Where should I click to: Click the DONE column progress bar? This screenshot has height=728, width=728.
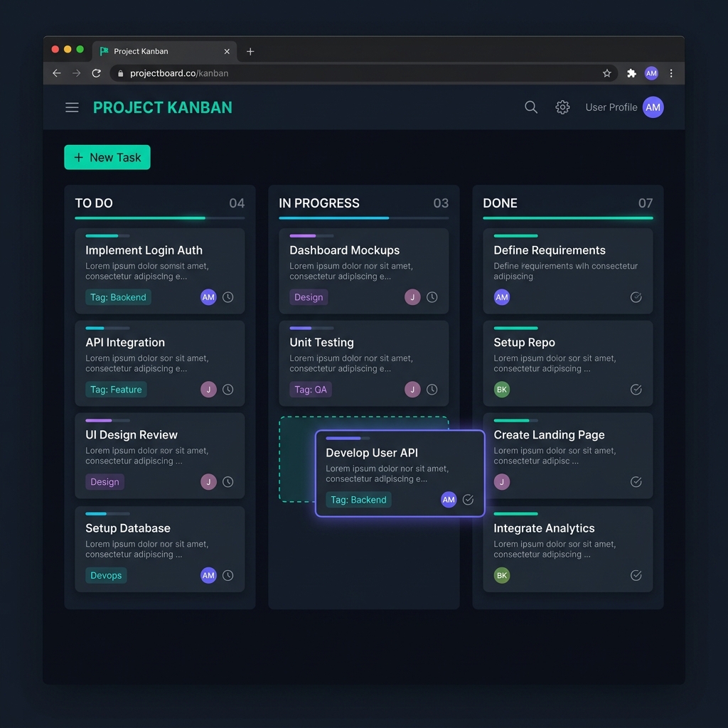[x=568, y=218]
